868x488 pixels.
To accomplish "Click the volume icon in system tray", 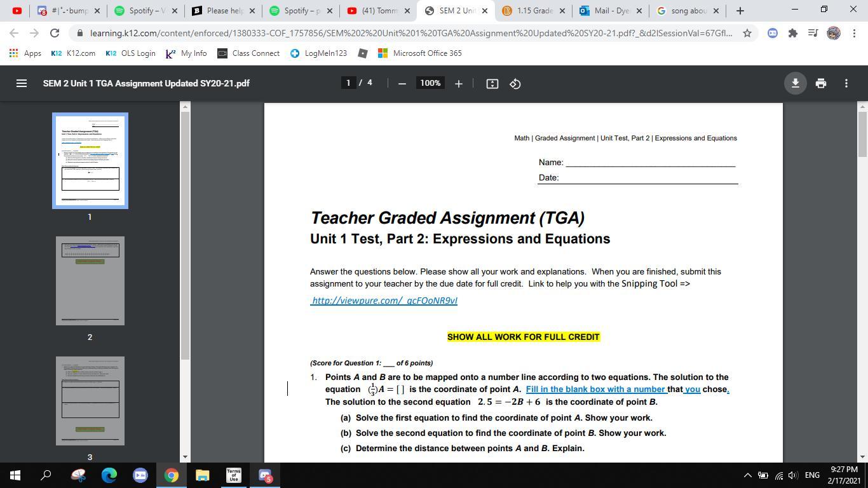I will [x=792, y=475].
